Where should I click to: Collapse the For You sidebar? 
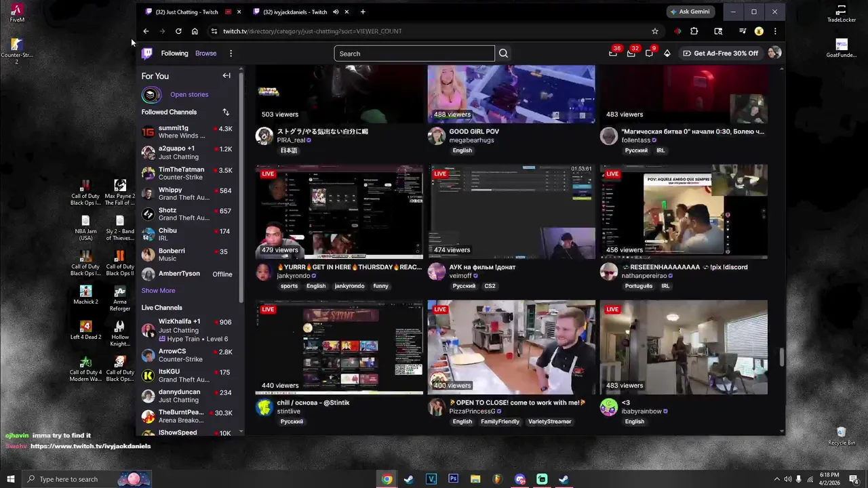[x=226, y=76]
